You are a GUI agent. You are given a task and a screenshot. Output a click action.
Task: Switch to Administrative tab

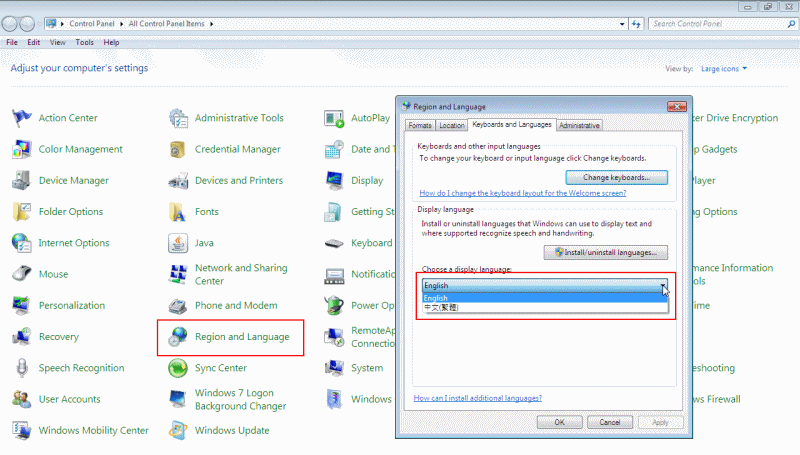pyautogui.click(x=579, y=125)
